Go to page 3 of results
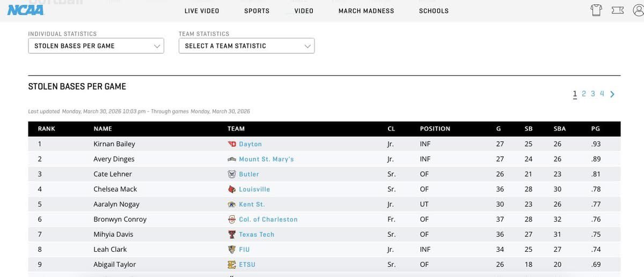This screenshot has height=277, width=644. (593, 94)
